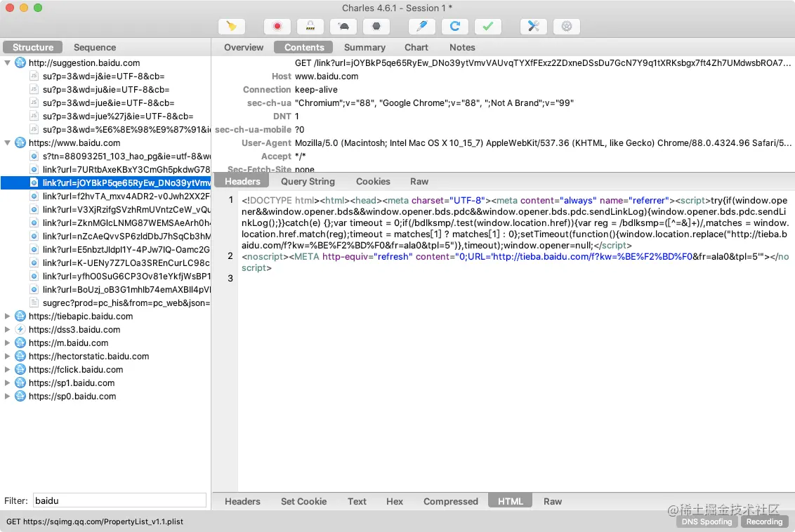Collapse the https://www.baidu.com host node
The image size is (795, 532).
tap(7, 143)
